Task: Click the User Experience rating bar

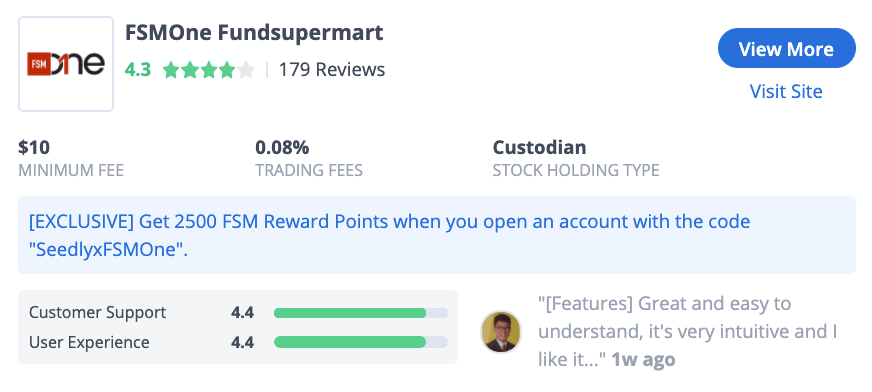Action: (361, 341)
